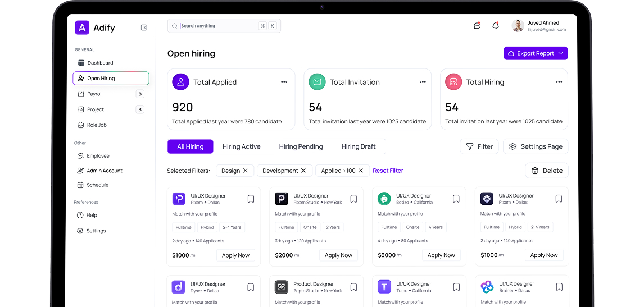Screen dimensions: 644x307
Task: Apply Now for the $2000 job
Action: (x=338, y=255)
